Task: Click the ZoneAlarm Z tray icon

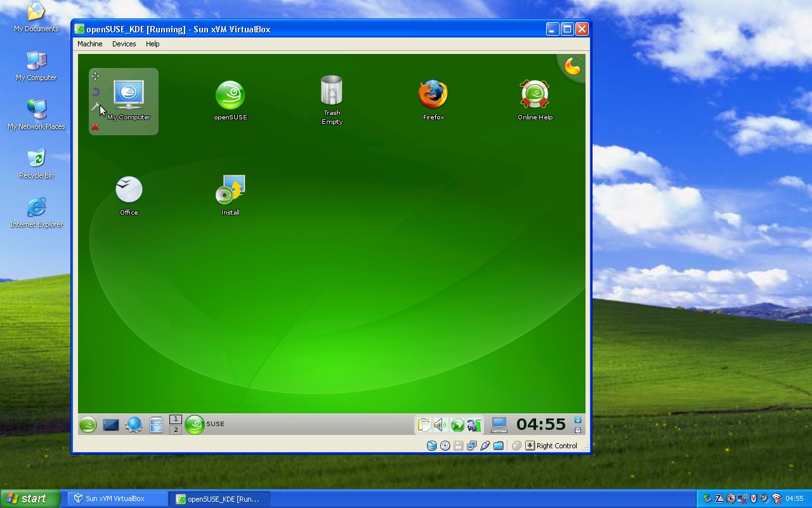Action: tap(719, 499)
